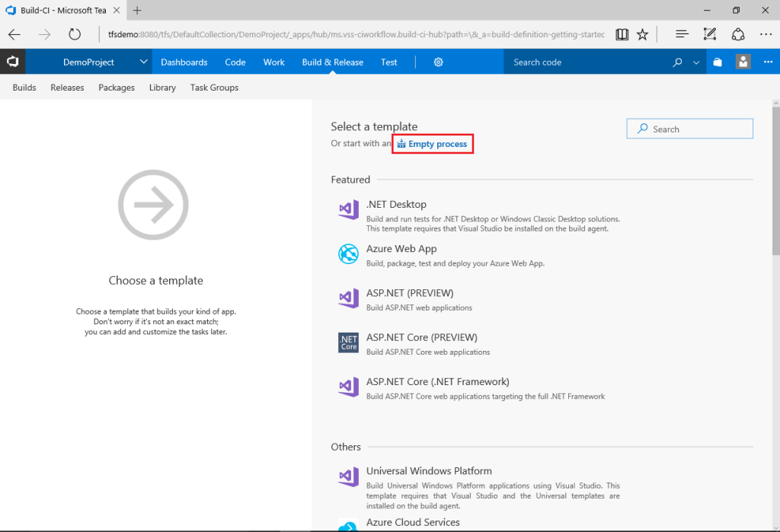
Task: Expand the search code scope dropdown
Action: point(696,62)
